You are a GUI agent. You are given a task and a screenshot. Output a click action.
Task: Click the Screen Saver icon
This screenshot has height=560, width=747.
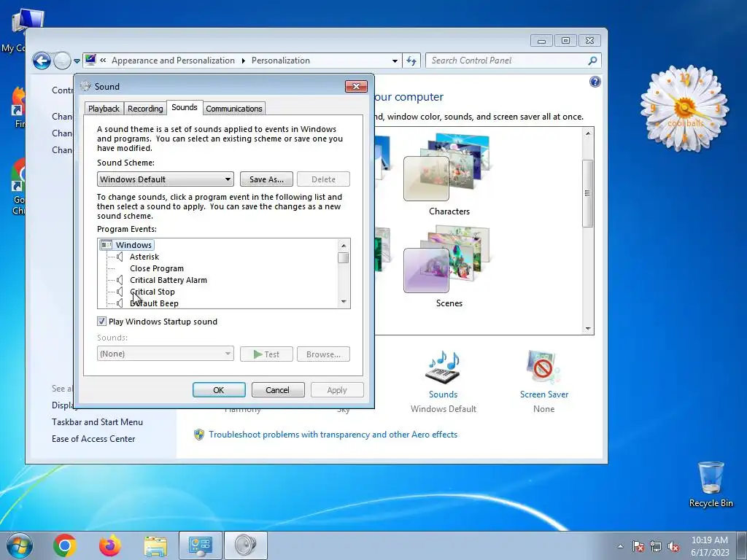click(x=543, y=367)
